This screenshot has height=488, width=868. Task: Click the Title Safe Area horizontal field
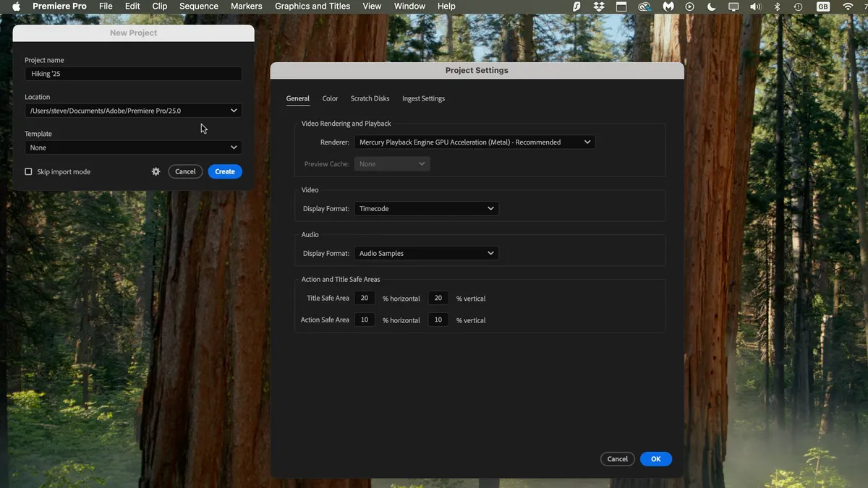[364, 297]
